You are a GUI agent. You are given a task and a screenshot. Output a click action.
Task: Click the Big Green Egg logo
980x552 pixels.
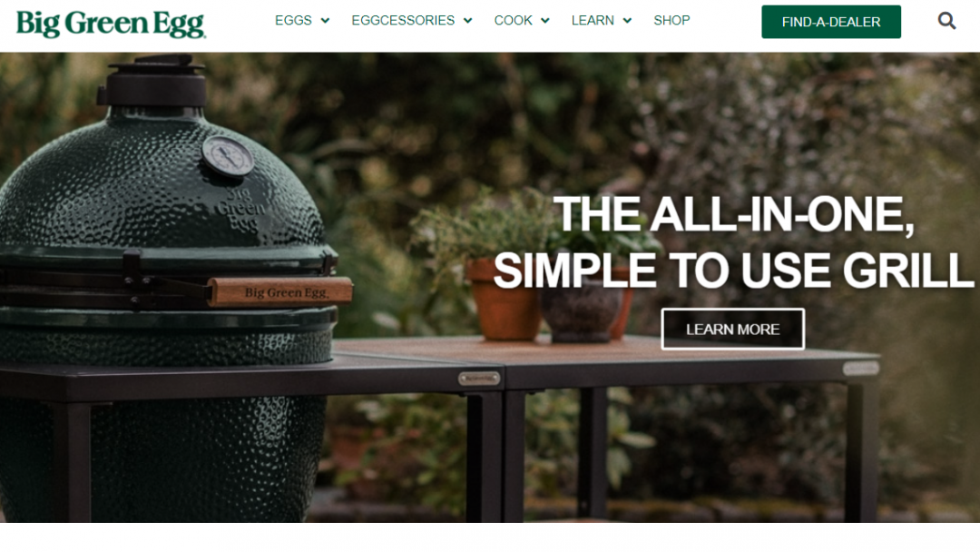111,25
